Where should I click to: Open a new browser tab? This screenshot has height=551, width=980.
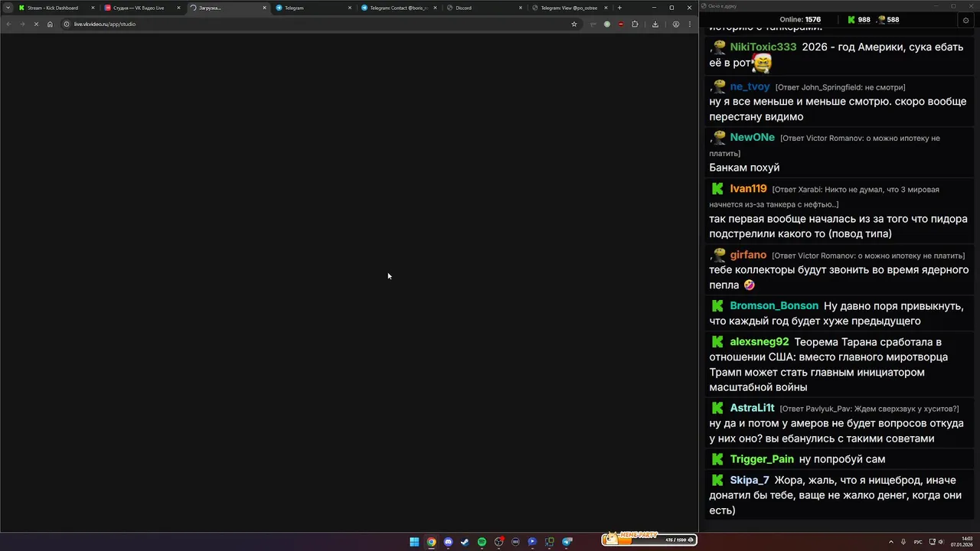click(619, 8)
